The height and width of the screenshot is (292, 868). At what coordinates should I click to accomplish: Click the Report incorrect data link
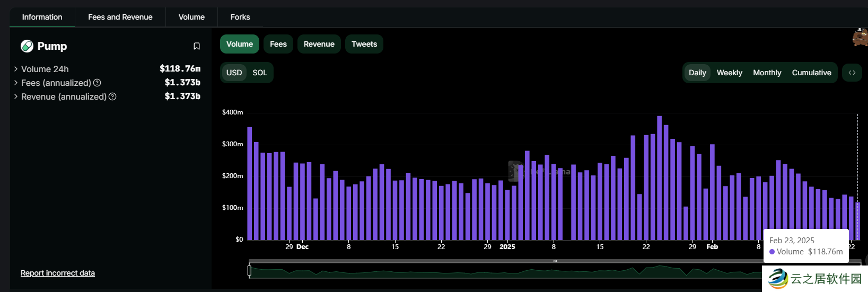tap(58, 273)
